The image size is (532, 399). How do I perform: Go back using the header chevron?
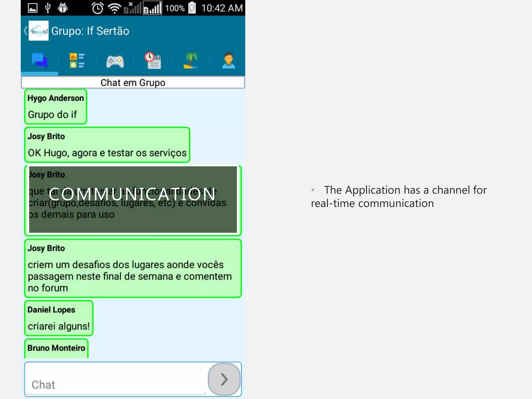pyautogui.click(x=25, y=31)
